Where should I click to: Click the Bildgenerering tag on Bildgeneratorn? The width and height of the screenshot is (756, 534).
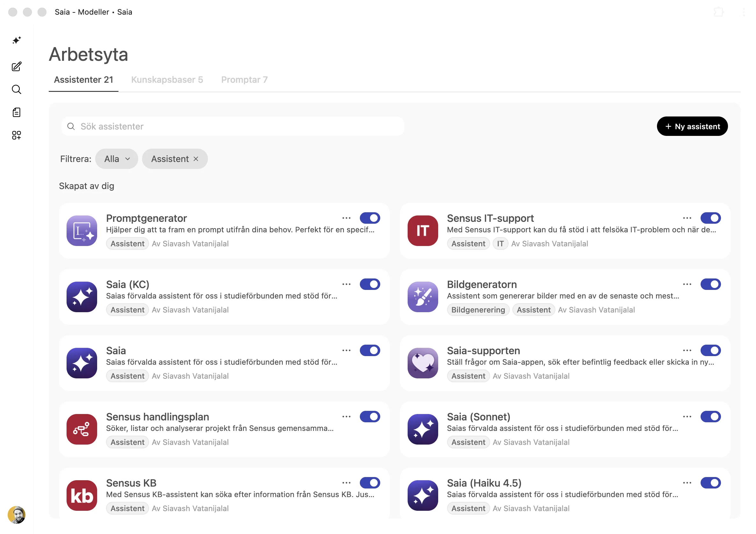(x=478, y=310)
